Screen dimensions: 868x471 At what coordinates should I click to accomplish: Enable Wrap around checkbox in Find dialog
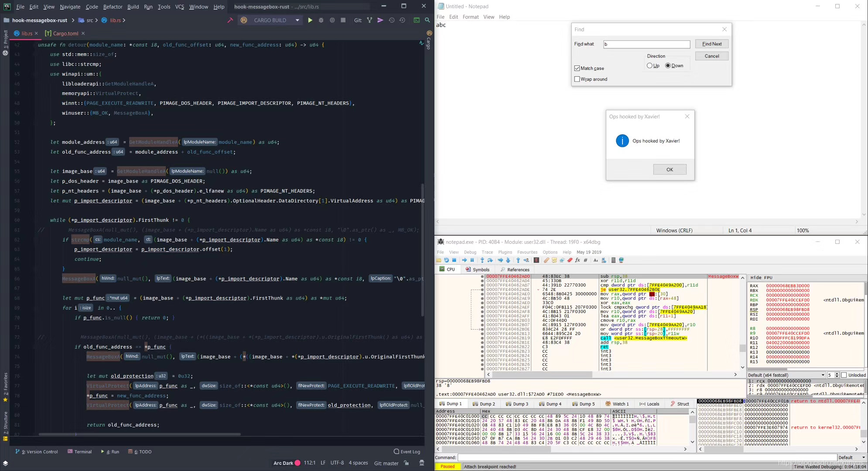pos(577,79)
